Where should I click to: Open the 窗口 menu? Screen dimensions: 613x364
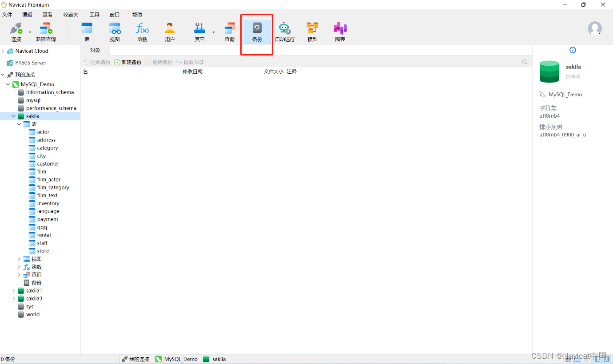point(115,15)
